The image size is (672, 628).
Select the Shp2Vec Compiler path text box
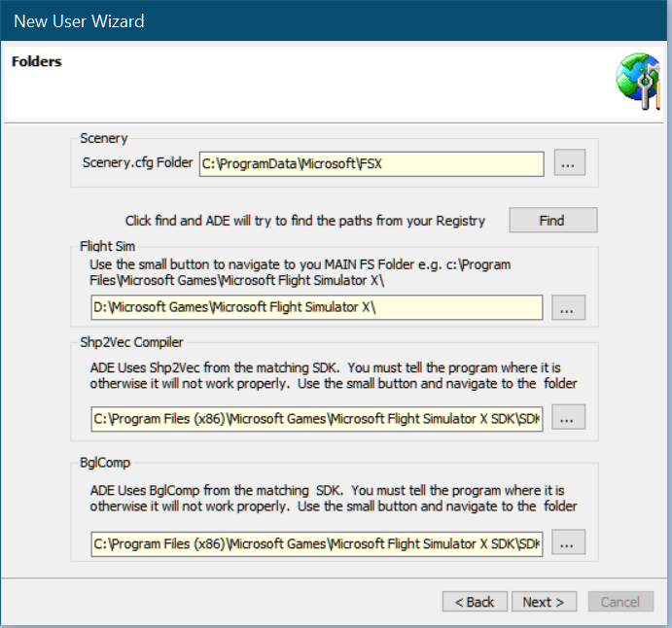[x=316, y=419]
